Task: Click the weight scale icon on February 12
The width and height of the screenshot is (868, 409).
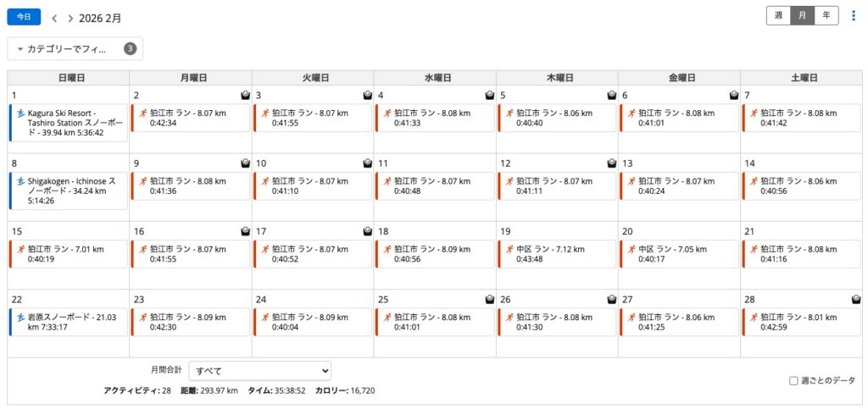Action: [x=612, y=163]
